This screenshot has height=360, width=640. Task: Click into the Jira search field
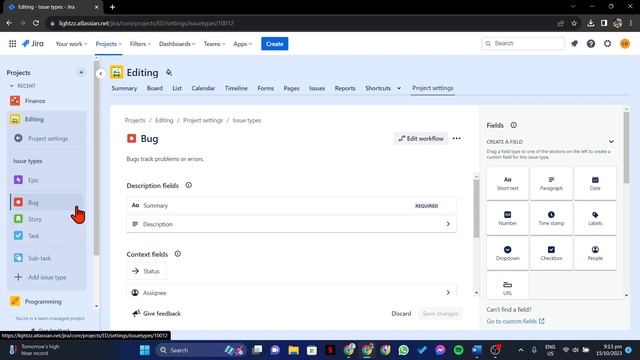523,43
